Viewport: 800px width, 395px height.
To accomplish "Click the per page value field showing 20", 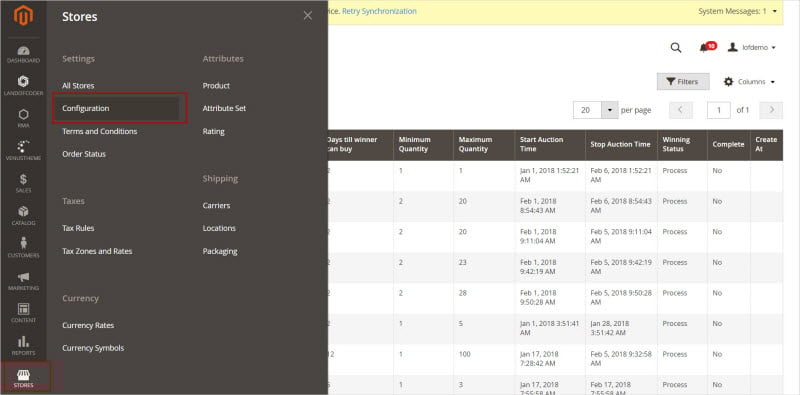I will [588, 110].
